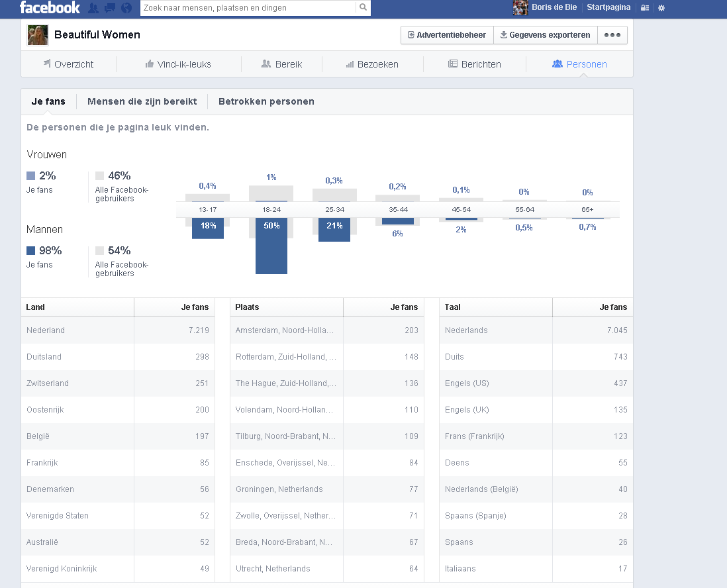Viewport: 727px width, 588px height.
Task: Switch to the Overzicht tab
Action: 69,64
